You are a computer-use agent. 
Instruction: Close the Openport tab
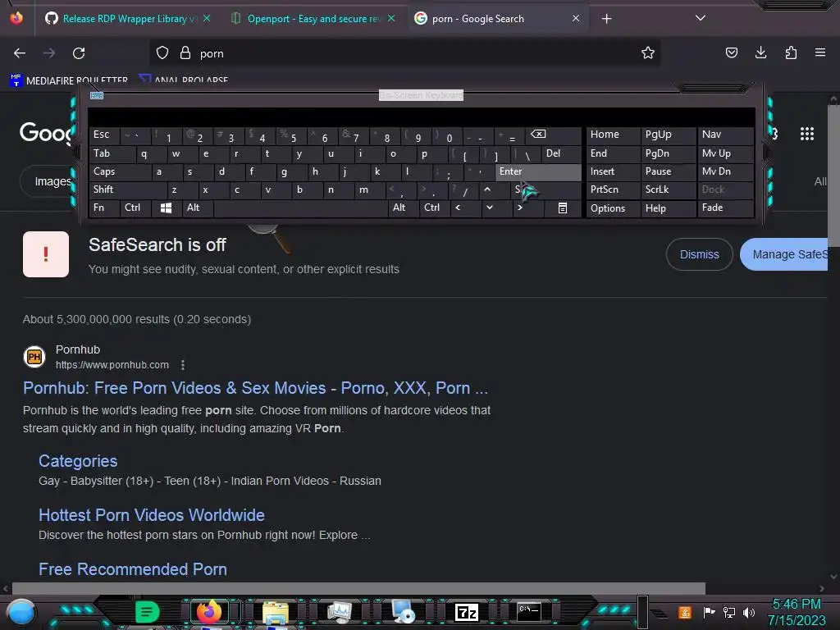coord(391,18)
